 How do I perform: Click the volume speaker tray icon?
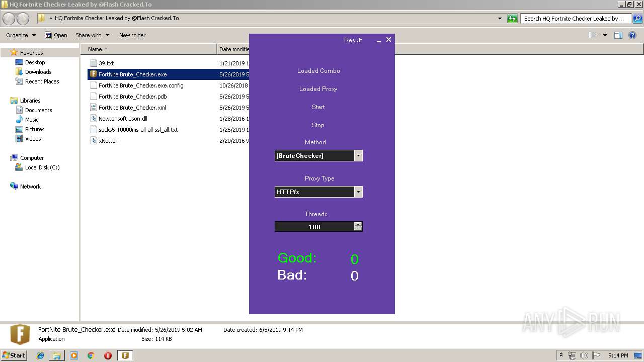click(584, 355)
